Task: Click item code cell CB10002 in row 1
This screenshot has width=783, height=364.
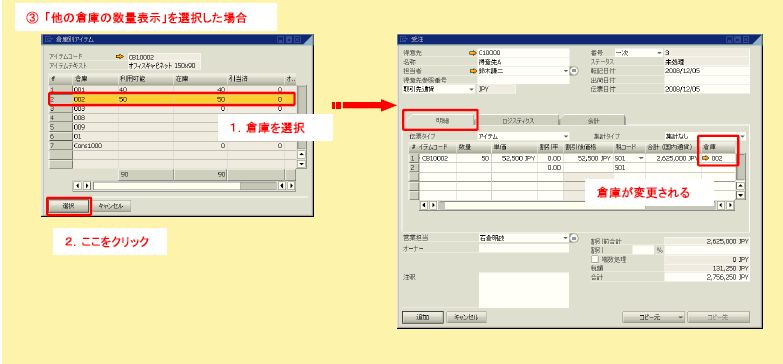Action: click(437, 158)
